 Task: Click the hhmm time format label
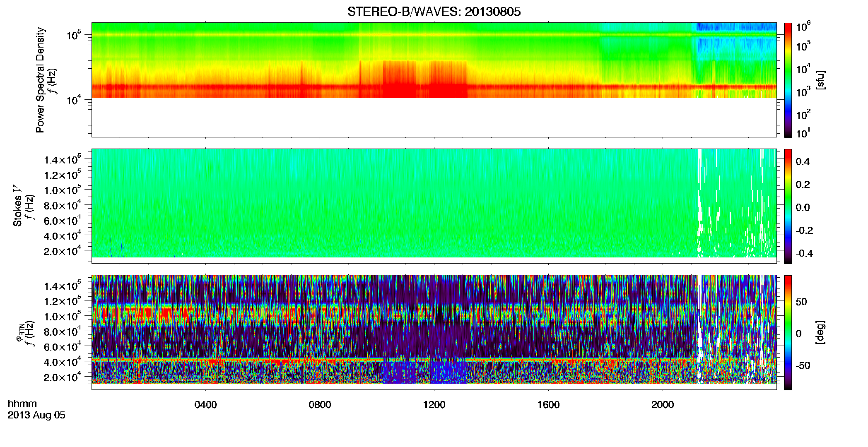pos(22,404)
